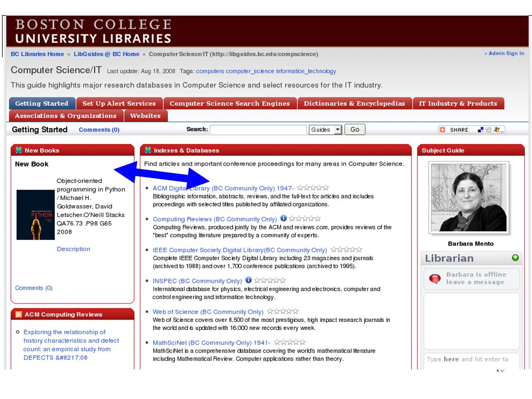
Task: Open the Web of Science database link
Action: pos(208,312)
